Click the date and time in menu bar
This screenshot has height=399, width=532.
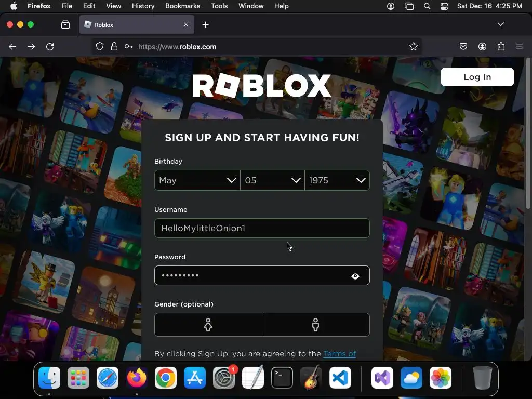point(489,6)
